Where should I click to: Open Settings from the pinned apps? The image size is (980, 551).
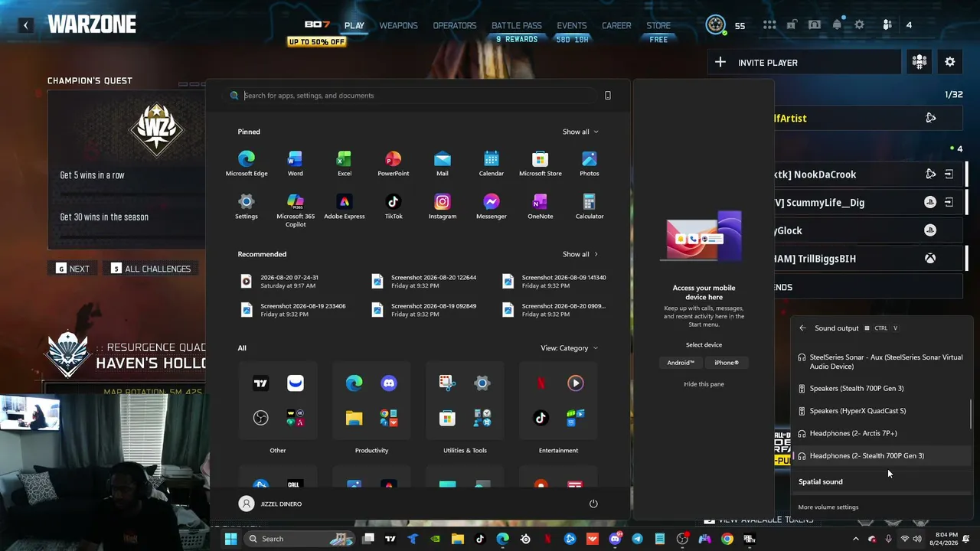pyautogui.click(x=247, y=207)
